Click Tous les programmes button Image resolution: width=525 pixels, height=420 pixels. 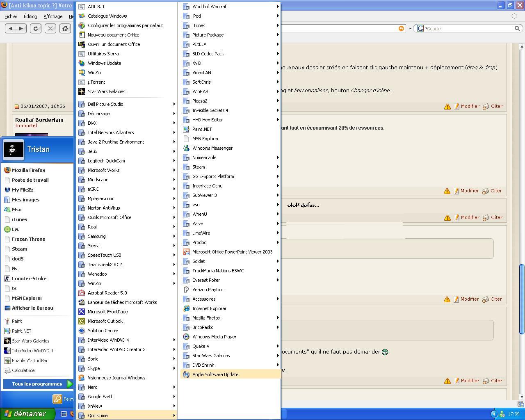[38, 384]
